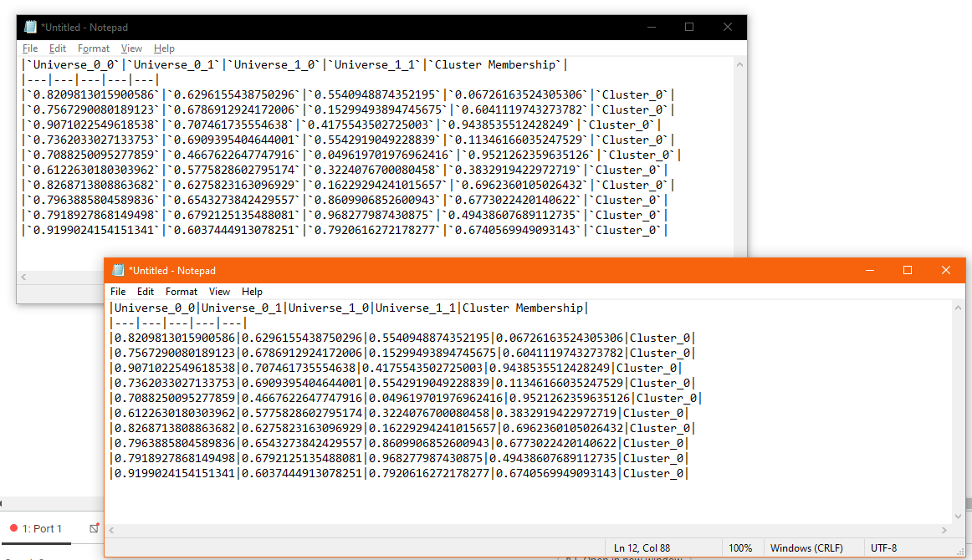Click '`Universe_0_0`' header in black-titled Notepad

point(73,65)
